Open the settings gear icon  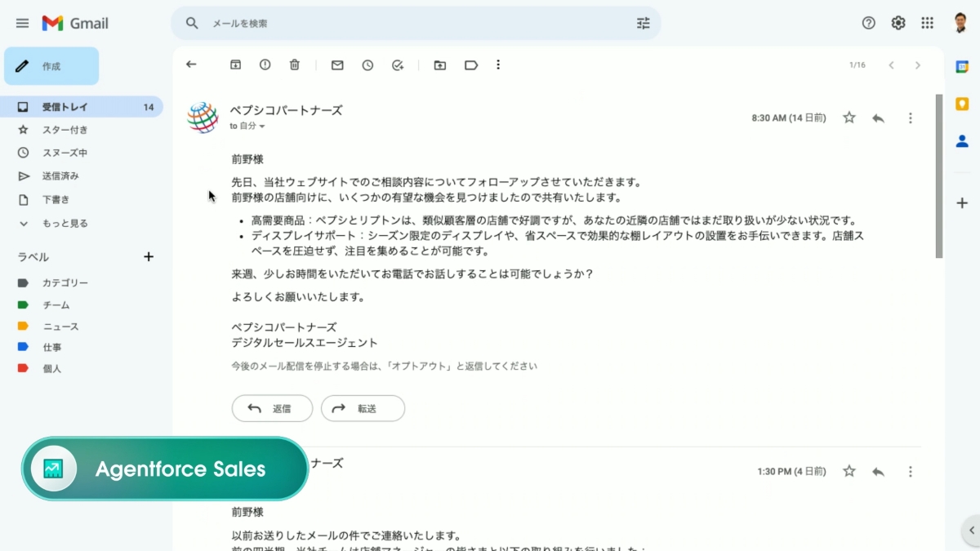[898, 23]
